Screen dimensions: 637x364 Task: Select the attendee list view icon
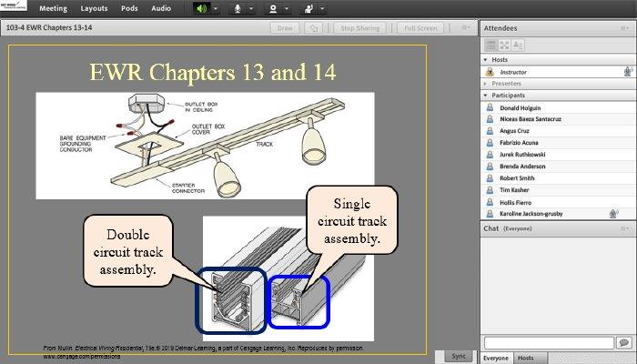pyautogui.click(x=490, y=45)
